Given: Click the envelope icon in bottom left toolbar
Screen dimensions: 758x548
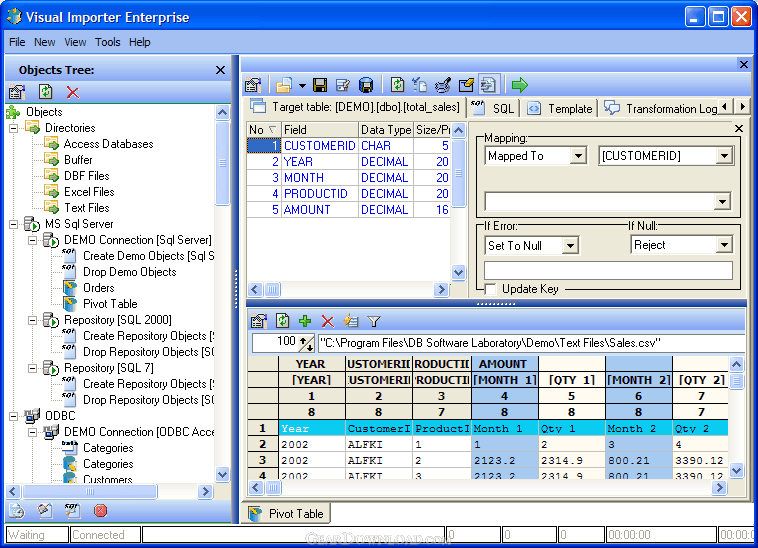Looking at the screenshot, I should (44, 511).
